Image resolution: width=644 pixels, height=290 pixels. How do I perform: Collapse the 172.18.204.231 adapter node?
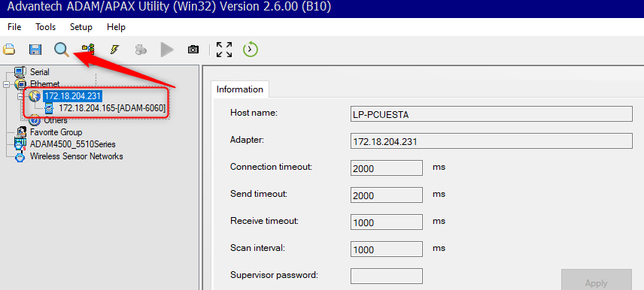click(x=20, y=96)
